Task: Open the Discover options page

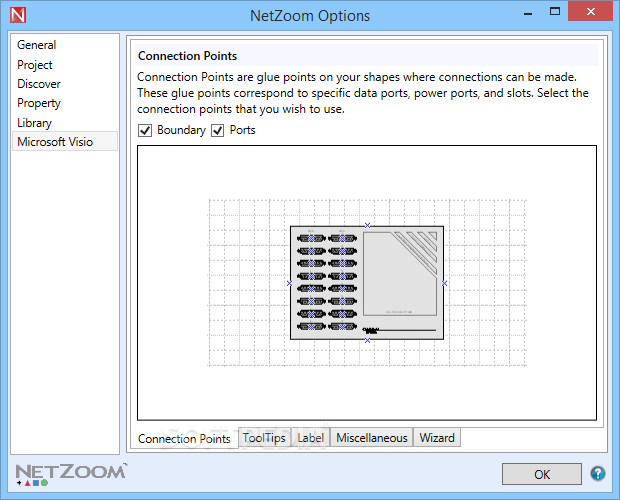Action: point(64,84)
